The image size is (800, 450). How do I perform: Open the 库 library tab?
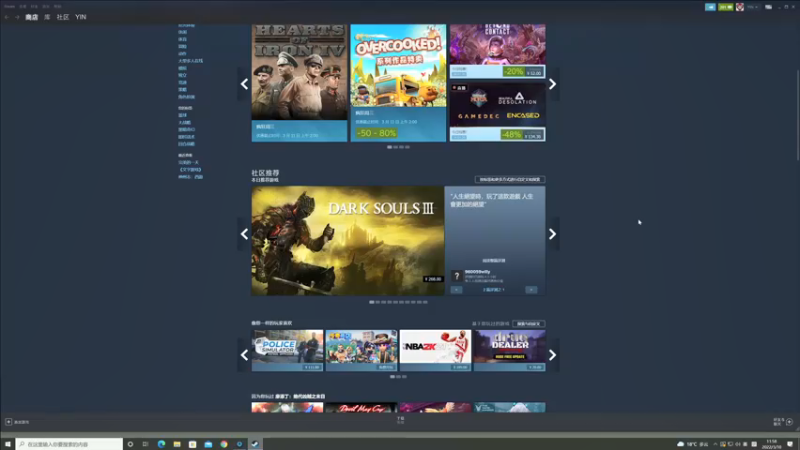[47, 17]
